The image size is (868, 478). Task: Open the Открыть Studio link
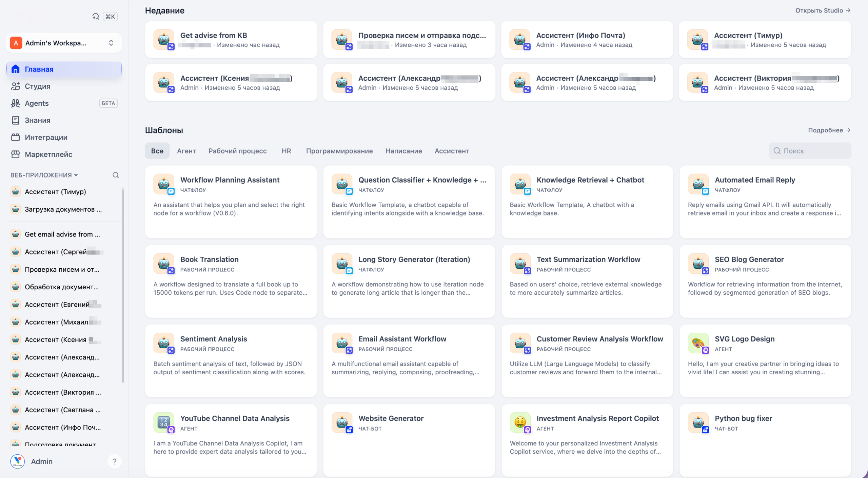[x=823, y=11]
